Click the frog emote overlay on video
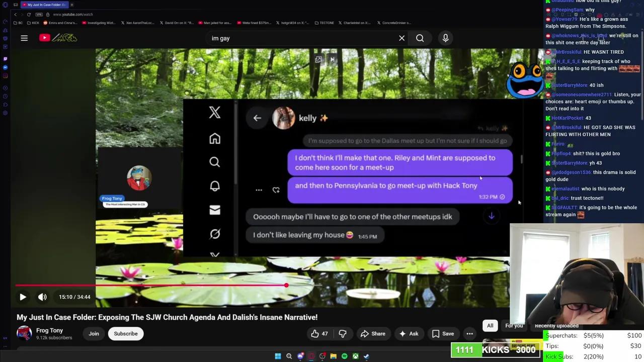644x362 pixels. tap(525, 79)
